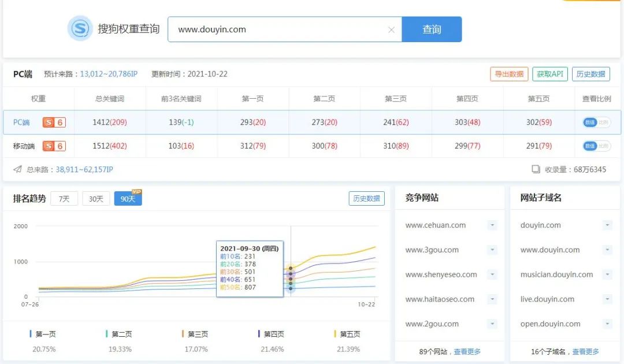Click PC端 第一页 cell 293(20)
This screenshot has height=364, width=624.
tap(252, 122)
